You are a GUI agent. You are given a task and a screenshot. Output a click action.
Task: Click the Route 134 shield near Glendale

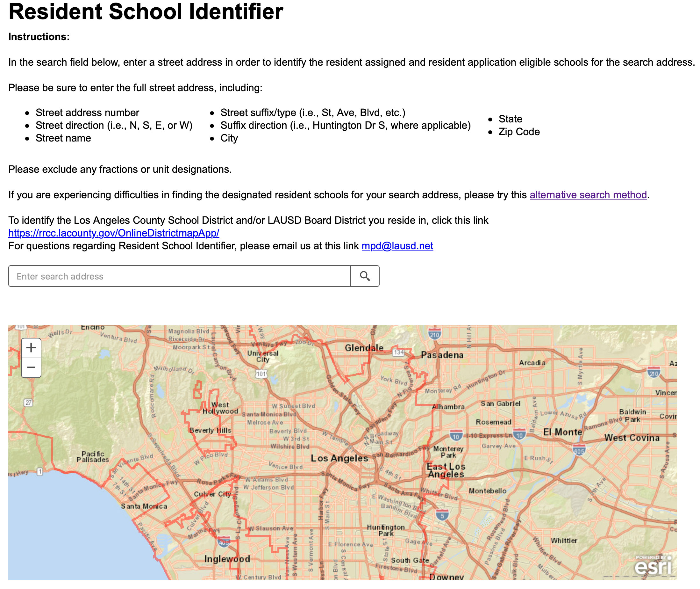click(x=399, y=353)
